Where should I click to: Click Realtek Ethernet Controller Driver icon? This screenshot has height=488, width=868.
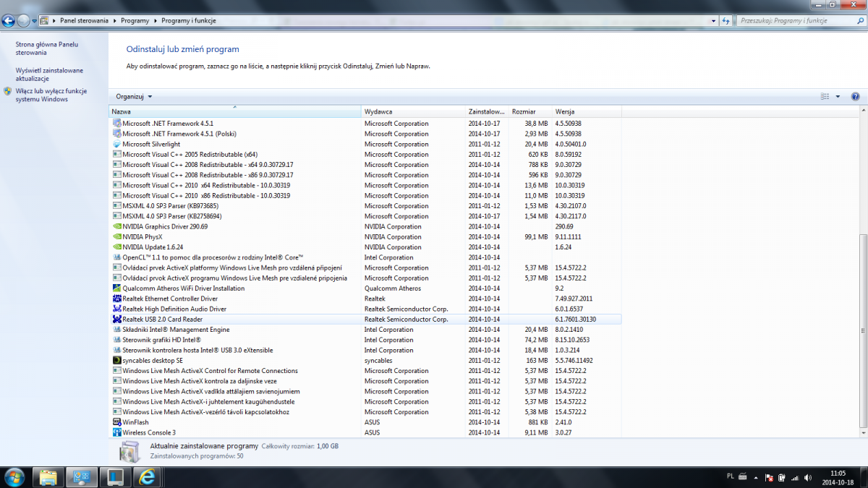point(117,299)
